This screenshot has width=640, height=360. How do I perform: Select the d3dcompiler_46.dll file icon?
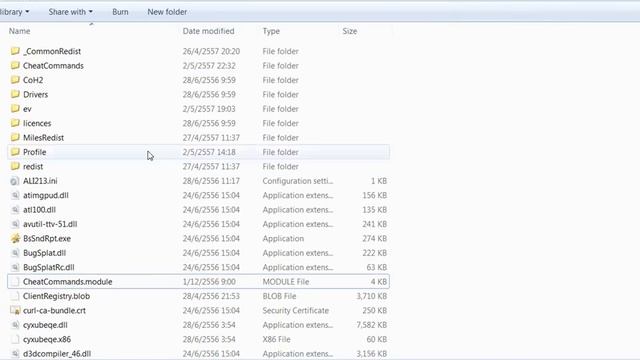[x=15, y=353]
